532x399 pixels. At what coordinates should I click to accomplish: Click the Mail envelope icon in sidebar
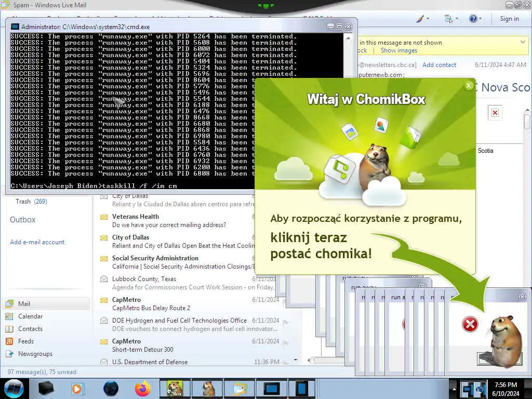click(9, 303)
